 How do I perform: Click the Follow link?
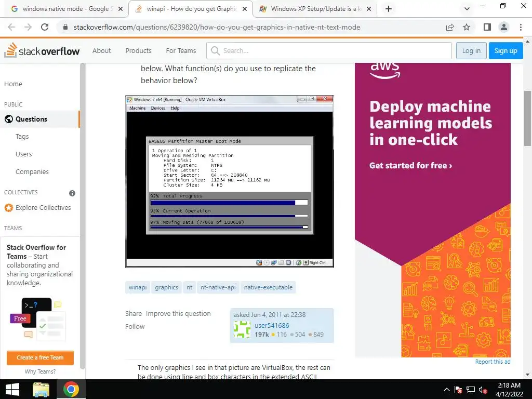135,326
